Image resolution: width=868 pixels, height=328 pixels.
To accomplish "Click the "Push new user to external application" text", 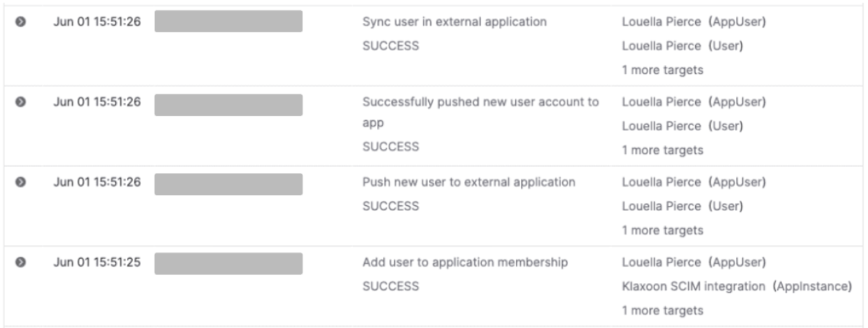I will point(469,182).
